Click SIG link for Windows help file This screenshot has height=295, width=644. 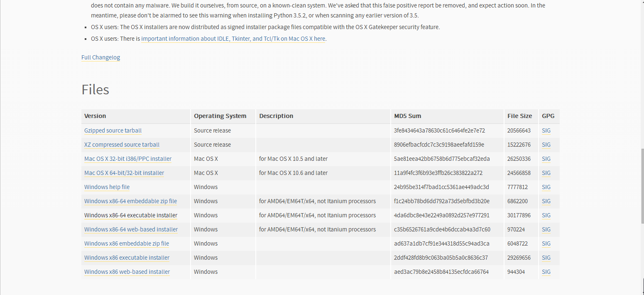click(546, 187)
